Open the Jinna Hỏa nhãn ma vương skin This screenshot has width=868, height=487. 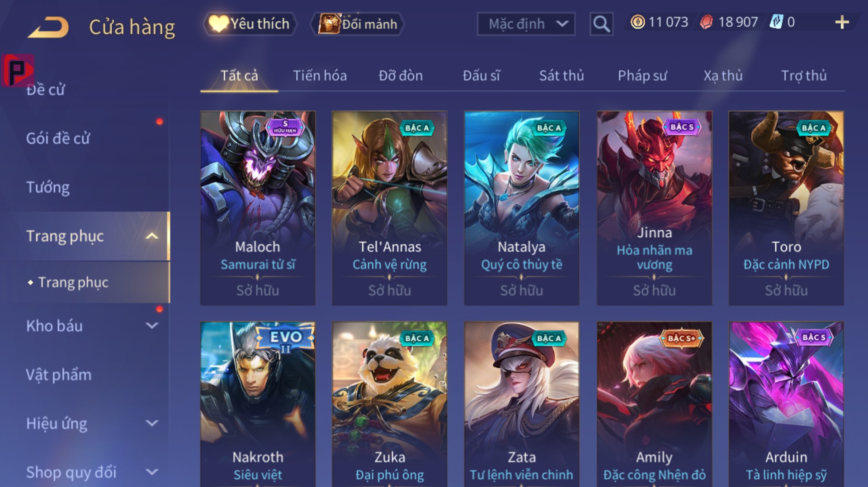(x=654, y=208)
